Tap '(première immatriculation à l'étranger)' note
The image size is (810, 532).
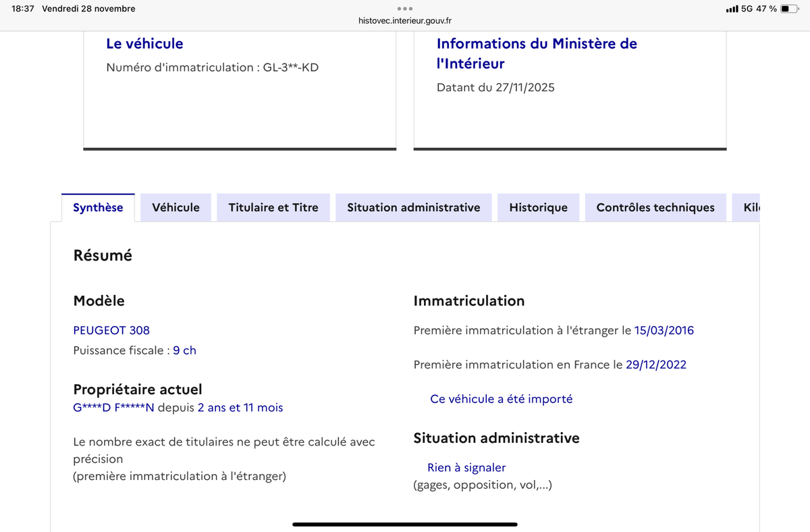coord(180,476)
